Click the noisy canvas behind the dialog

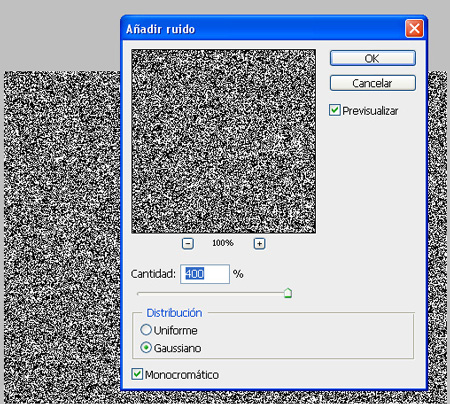pyautogui.click(x=62, y=233)
